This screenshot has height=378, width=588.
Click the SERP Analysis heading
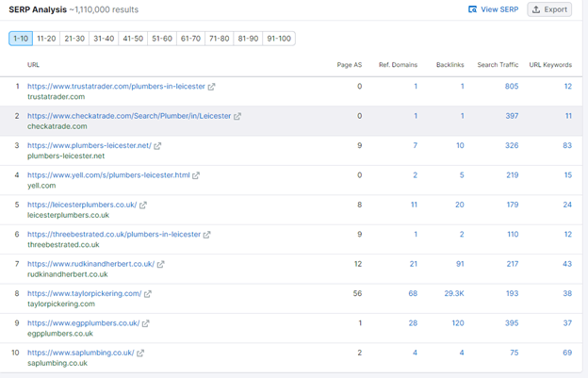pos(38,9)
